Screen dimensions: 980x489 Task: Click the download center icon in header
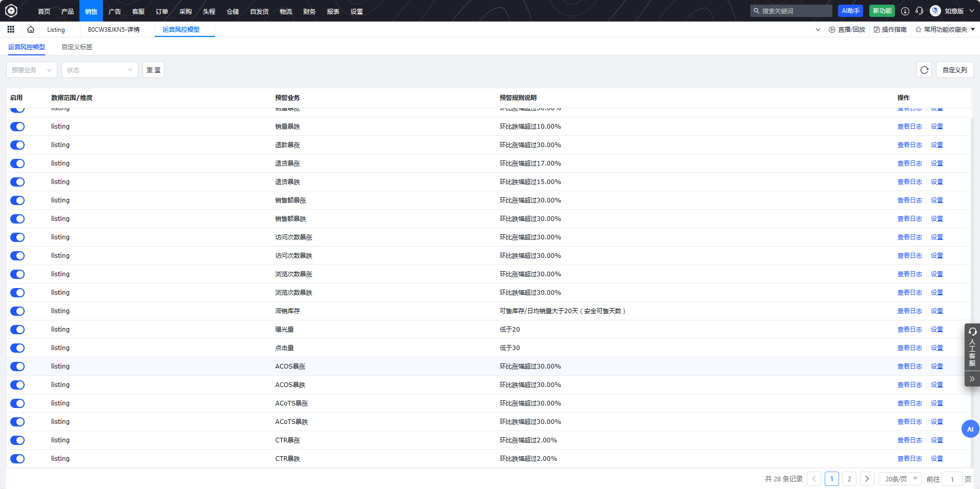[x=905, y=11]
